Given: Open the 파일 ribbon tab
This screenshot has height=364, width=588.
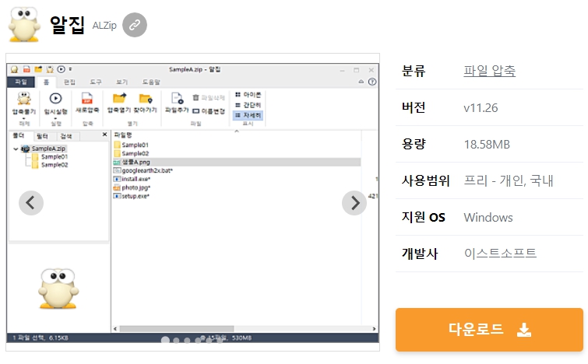Looking at the screenshot, I should [x=21, y=82].
